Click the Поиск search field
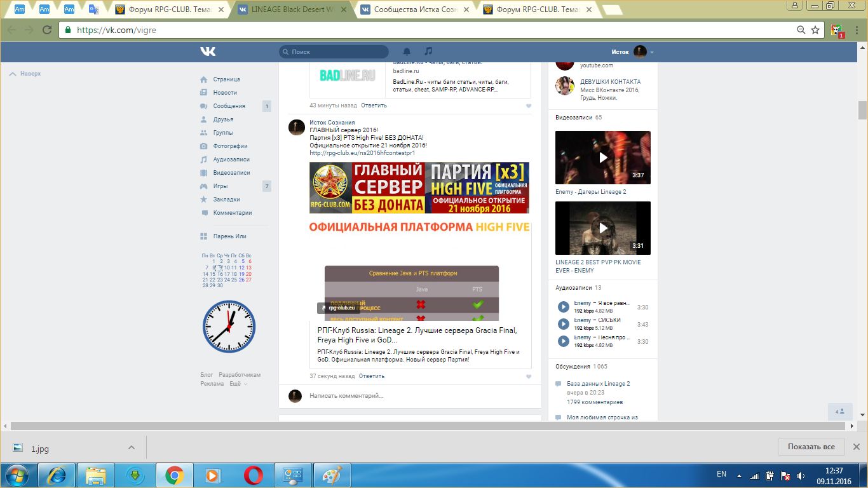Viewport: 868px width, 488px height. coord(334,52)
